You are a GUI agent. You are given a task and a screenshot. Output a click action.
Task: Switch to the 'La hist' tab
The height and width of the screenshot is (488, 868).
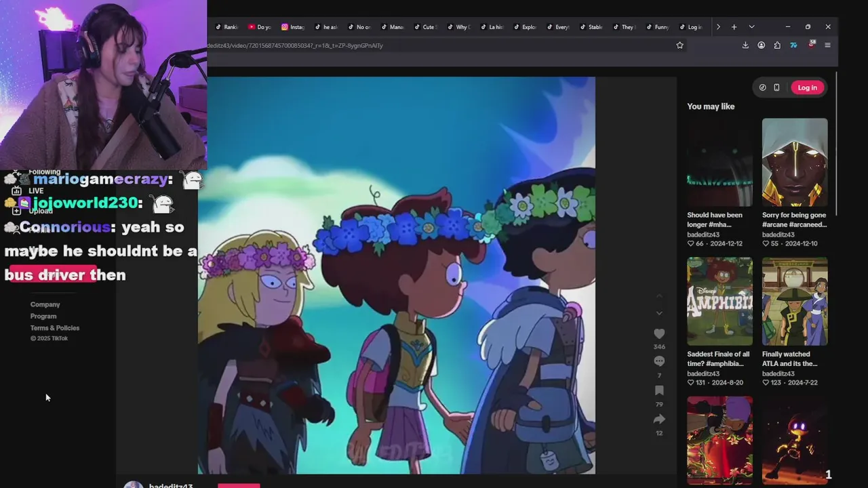pyautogui.click(x=492, y=27)
